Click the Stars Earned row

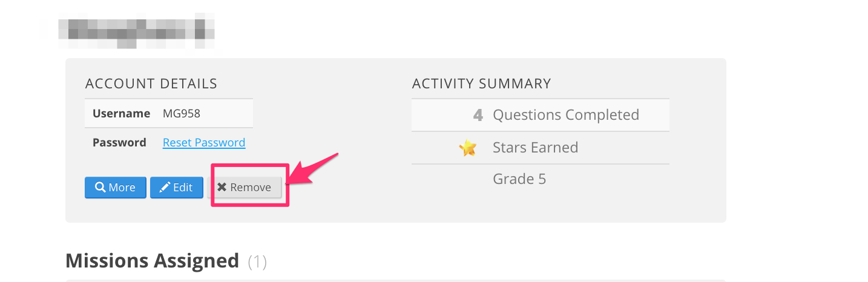pos(541,148)
